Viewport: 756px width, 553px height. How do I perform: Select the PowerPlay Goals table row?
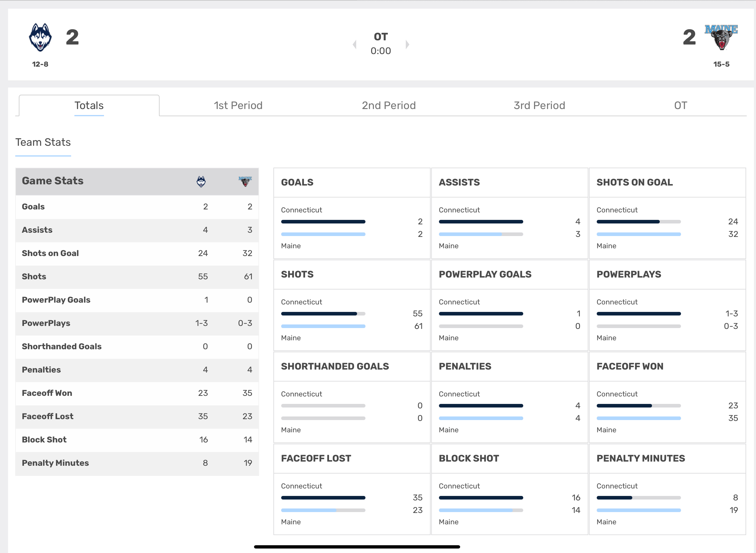pyautogui.click(x=137, y=300)
